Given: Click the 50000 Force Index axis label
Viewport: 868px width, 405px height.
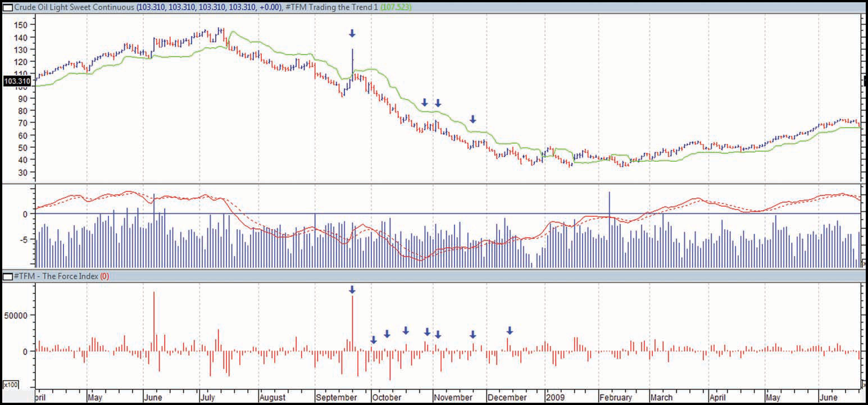Looking at the screenshot, I should [17, 315].
